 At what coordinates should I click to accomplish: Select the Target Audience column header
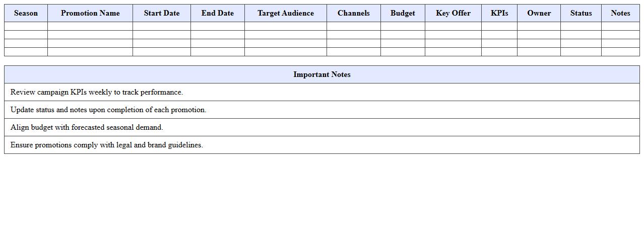[286, 13]
